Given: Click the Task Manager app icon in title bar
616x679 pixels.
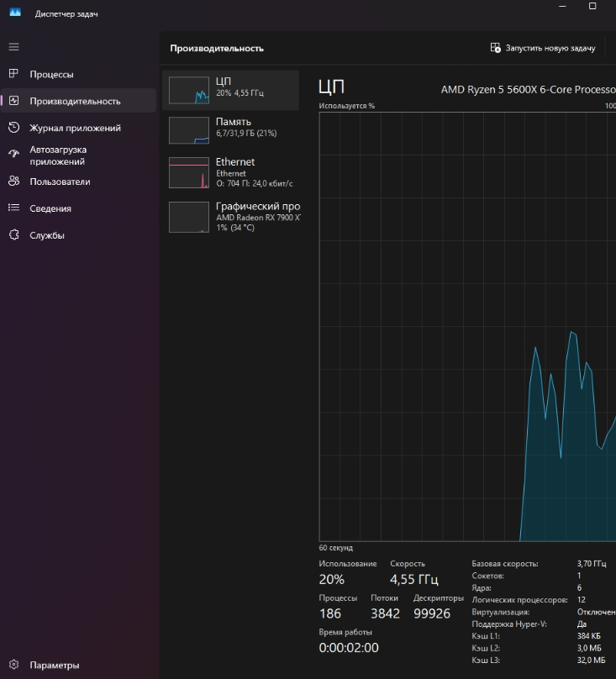Looking at the screenshot, I should pos(14,13).
